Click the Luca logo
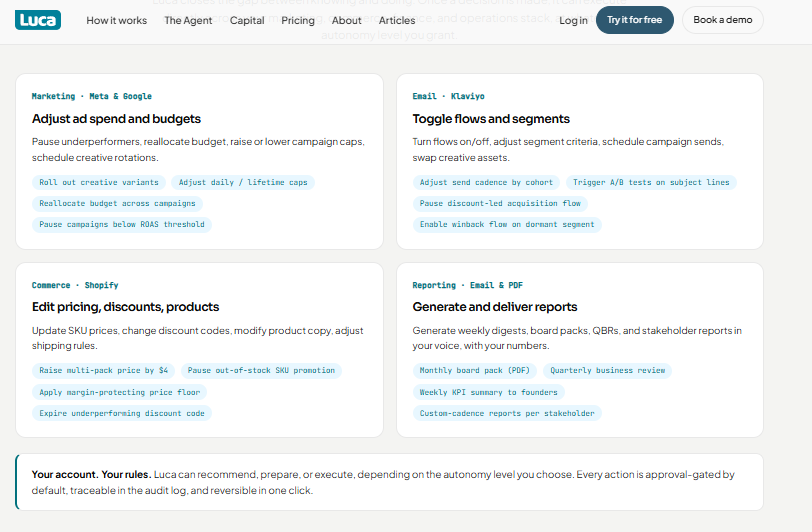The image size is (812, 532). [38, 20]
